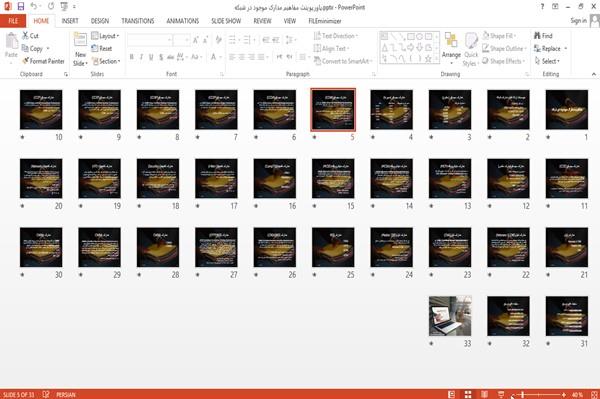Switch to the INSERT tab

[70, 21]
